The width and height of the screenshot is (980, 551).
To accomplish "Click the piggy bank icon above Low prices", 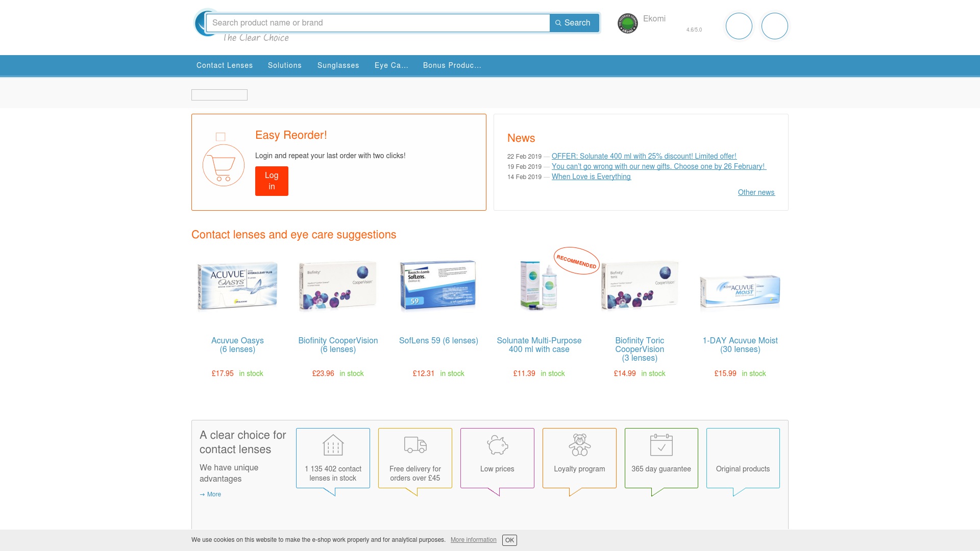I will [x=497, y=445].
